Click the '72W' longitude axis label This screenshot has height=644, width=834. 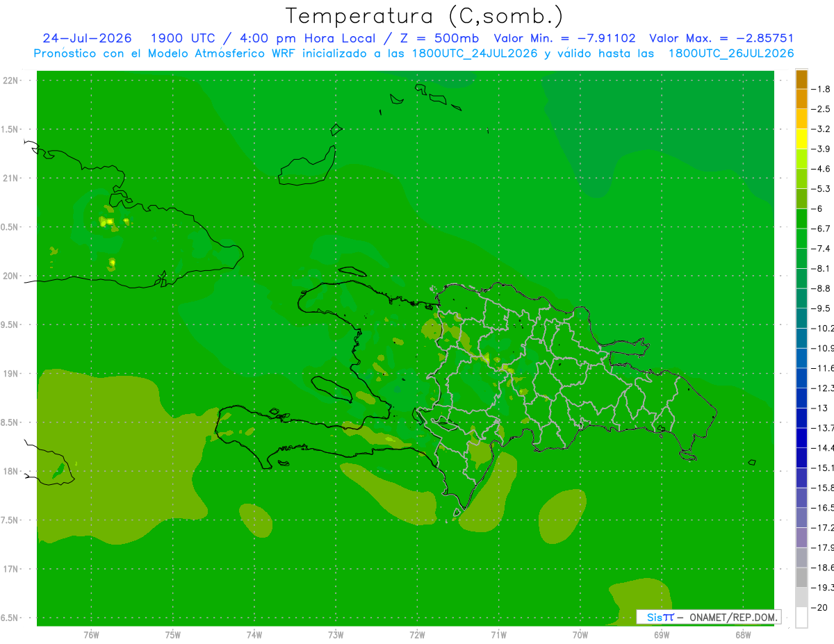[x=417, y=634]
